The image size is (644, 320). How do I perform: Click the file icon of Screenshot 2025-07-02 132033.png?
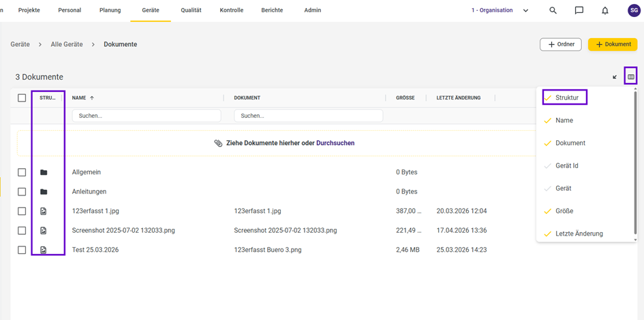(x=44, y=231)
